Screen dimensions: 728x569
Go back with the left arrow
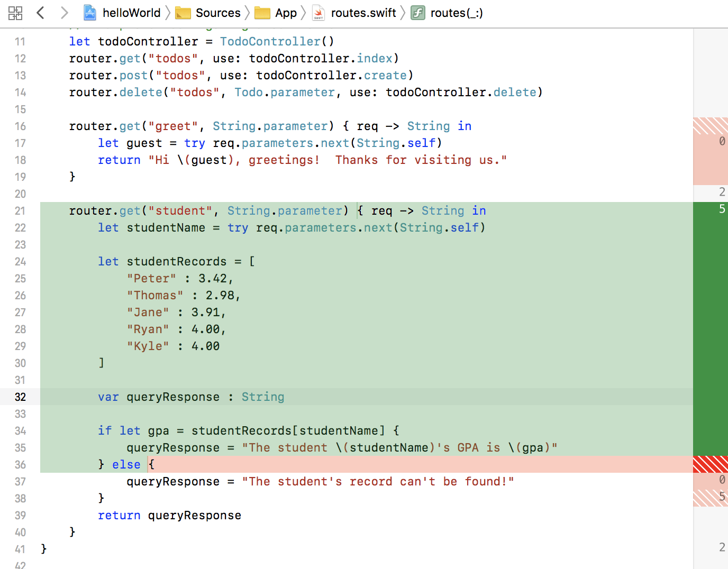coord(40,13)
